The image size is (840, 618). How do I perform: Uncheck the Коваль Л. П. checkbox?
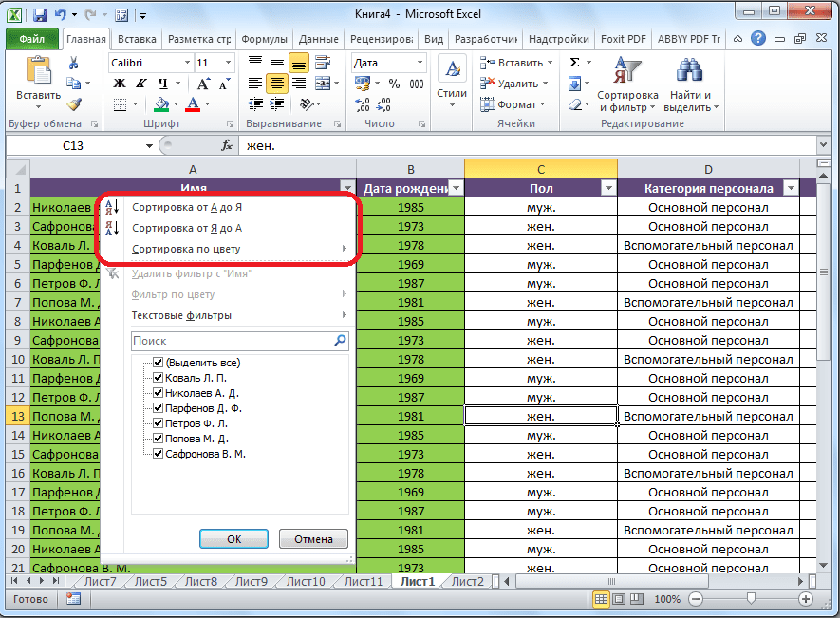158,378
